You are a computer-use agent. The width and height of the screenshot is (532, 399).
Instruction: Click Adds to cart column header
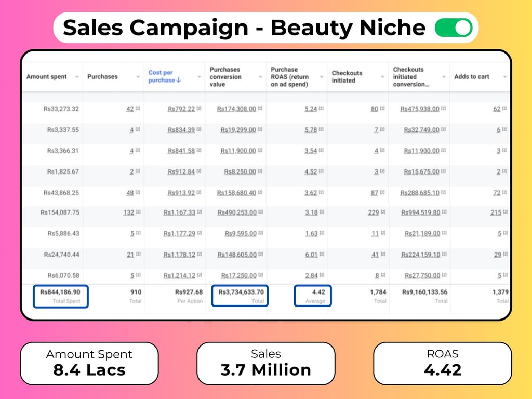click(x=472, y=77)
